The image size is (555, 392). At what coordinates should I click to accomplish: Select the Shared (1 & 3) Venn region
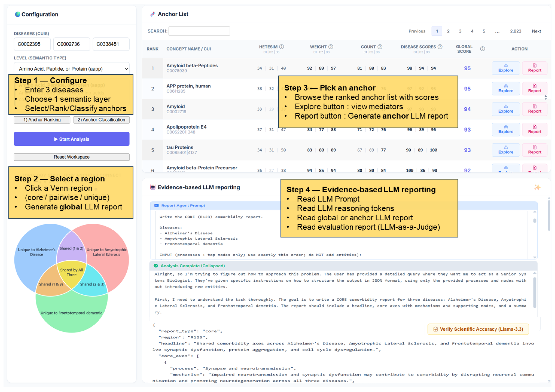[x=51, y=284]
